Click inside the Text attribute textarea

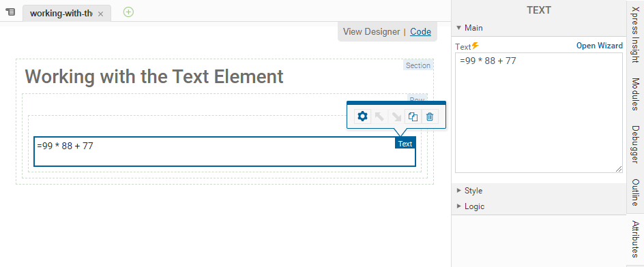pyautogui.click(x=539, y=113)
